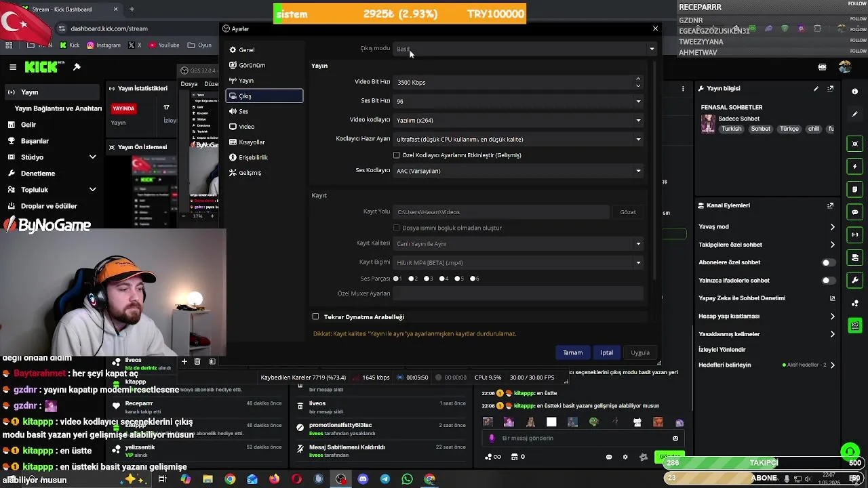This screenshot has width=868, height=488.
Task: Enable Özel Kodlayıcı Ayarlarını Etkinleştir checkbox
Action: point(397,155)
